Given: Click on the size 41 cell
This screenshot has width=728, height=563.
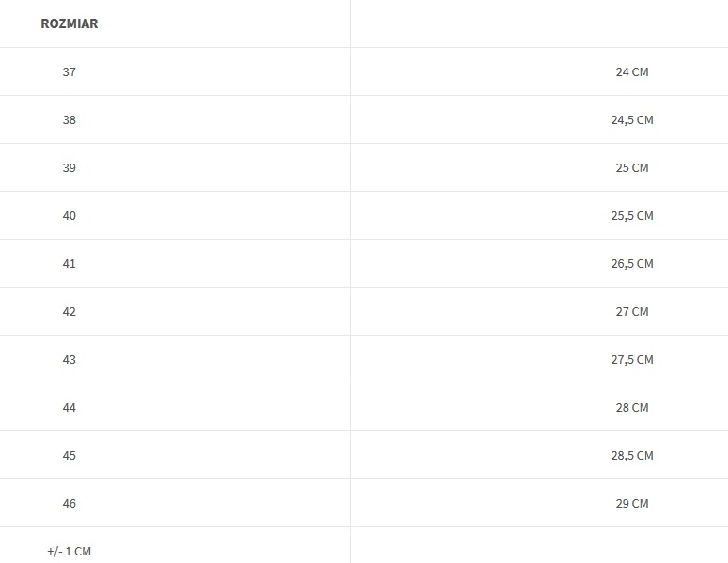Looking at the screenshot, I should pyautogui.click(x=69, y=263).
